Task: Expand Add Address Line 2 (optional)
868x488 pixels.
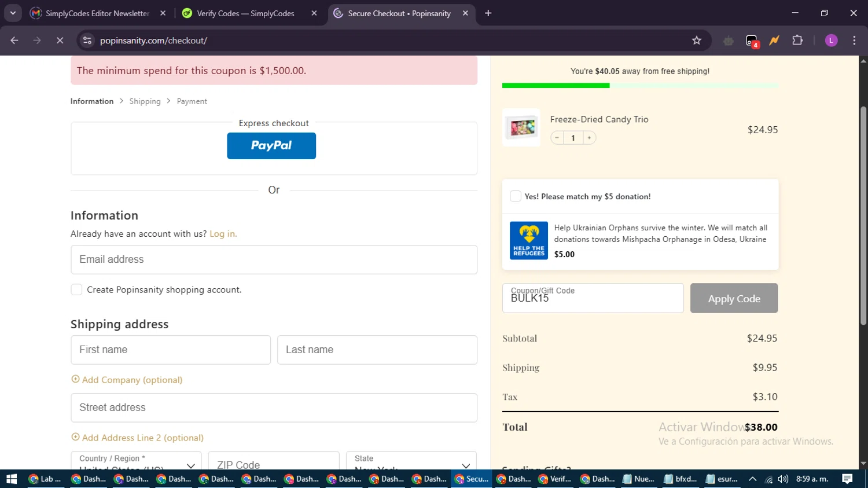Action: click(x=137, y=438)
